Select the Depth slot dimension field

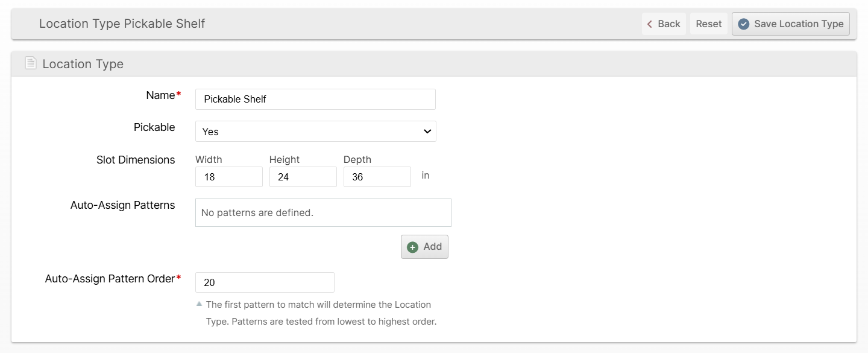pos(377,177)
